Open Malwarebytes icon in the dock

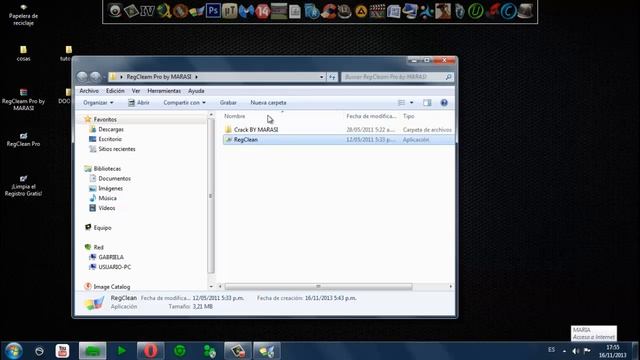(246, 11)
